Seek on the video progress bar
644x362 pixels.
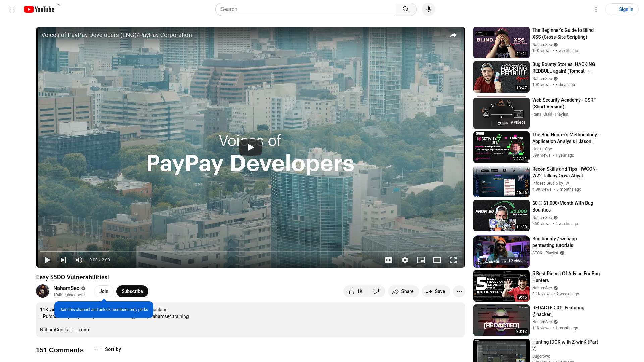tap(251, 251)
